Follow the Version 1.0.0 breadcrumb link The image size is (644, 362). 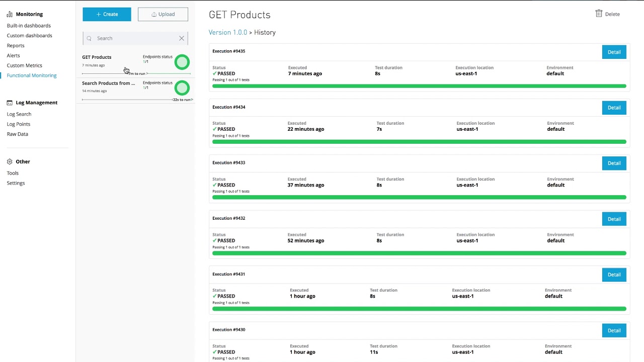click(228, 32)
